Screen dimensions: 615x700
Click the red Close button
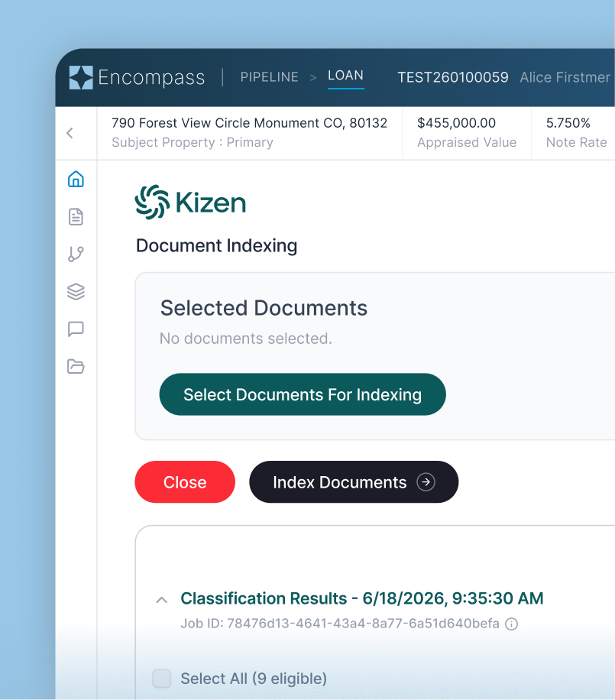tap(185, 482)
